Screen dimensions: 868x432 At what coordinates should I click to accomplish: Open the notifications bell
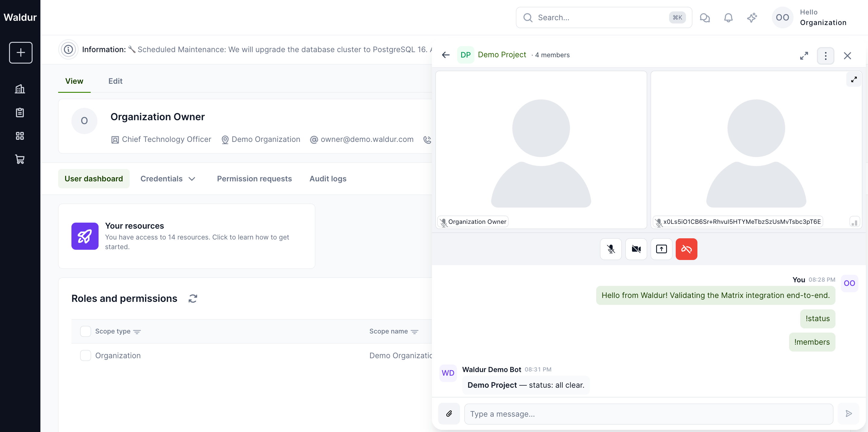click(x=728, y=17)
